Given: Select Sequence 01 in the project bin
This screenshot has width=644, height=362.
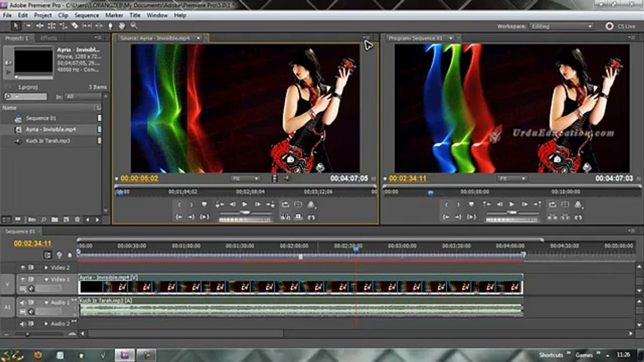Looking at the screenshot, I should (x=41, y=118).
